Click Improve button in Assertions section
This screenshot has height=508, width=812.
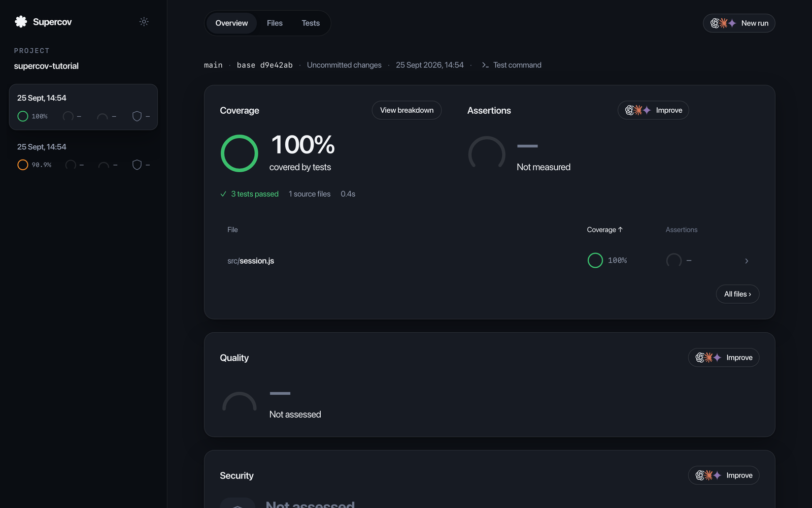[653, 110]
